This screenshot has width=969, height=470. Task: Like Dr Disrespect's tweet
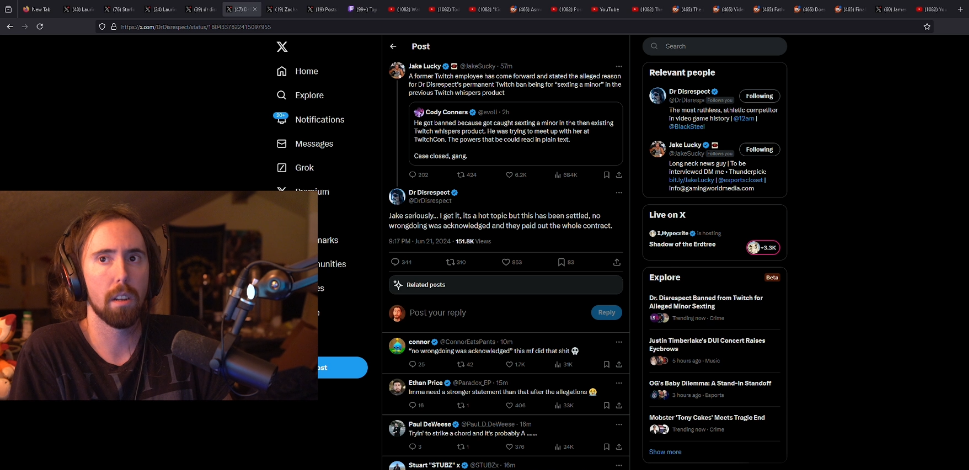pyautogui.click(x=505, y=262)
